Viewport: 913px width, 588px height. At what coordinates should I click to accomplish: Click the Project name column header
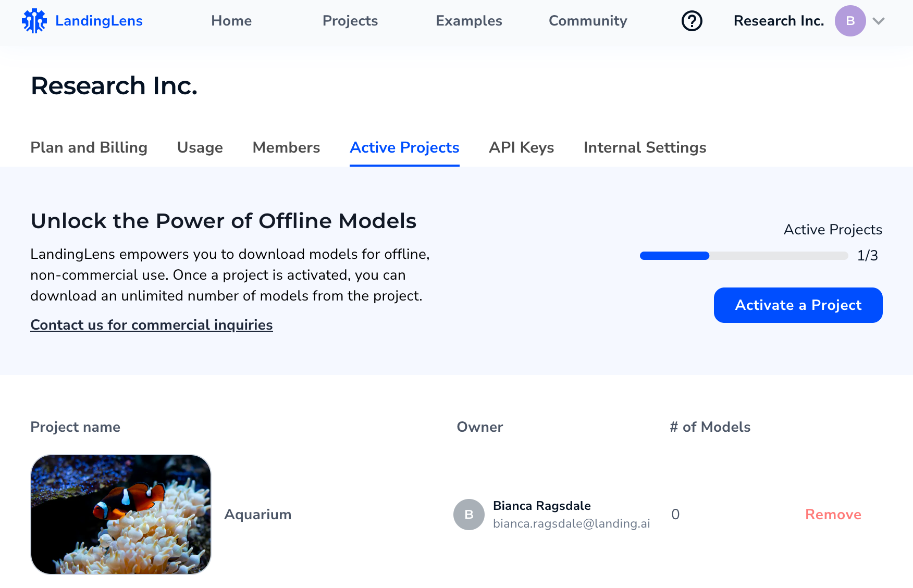pos(75,427)
